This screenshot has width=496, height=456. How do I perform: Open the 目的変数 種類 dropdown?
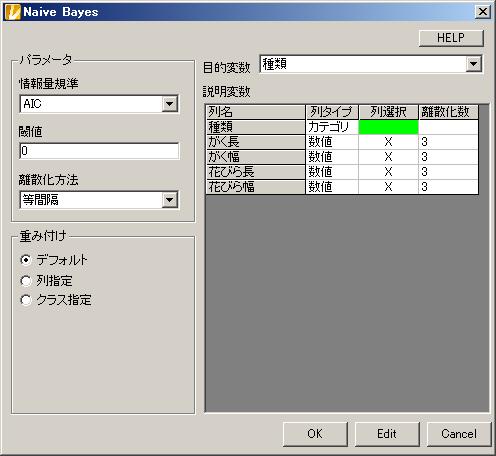(473, 64)
